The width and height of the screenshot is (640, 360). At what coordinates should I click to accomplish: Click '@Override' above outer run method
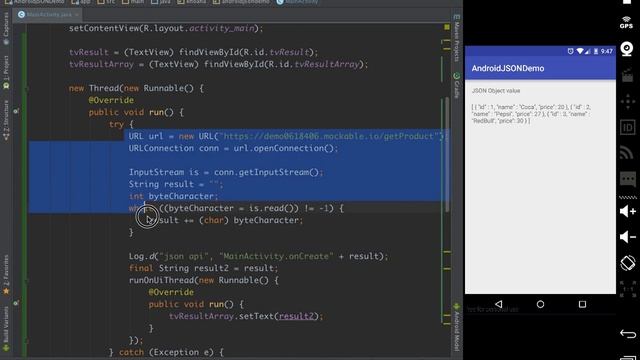click(x=111, y=100)
